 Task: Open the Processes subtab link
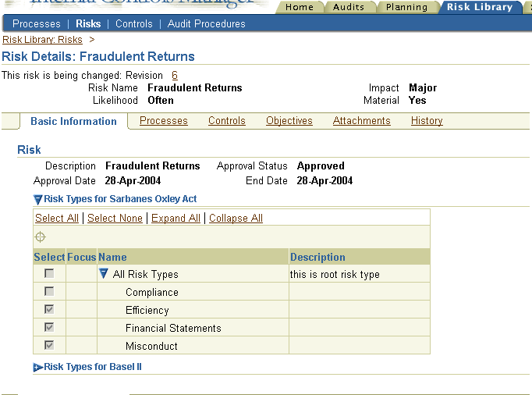click(x=164, y=120)
